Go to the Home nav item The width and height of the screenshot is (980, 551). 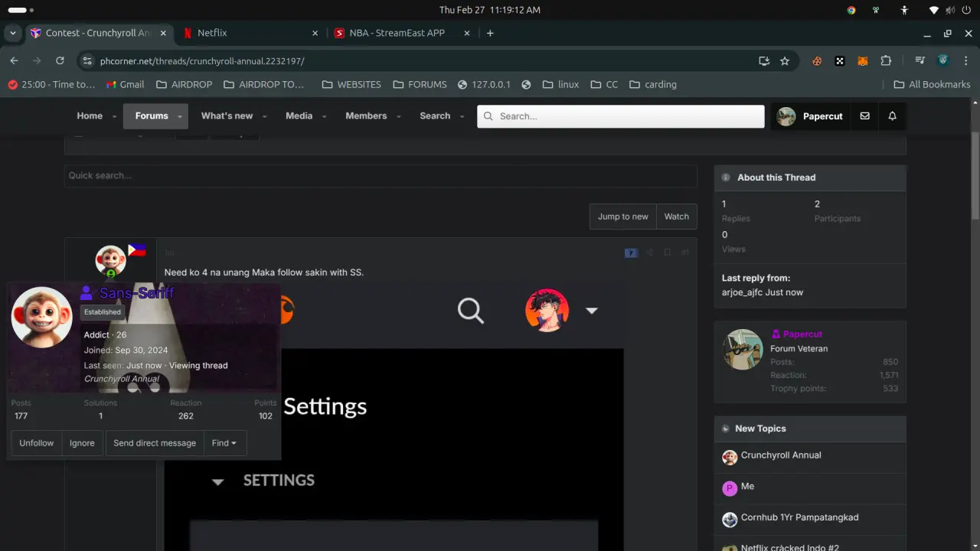click(90, 116)
